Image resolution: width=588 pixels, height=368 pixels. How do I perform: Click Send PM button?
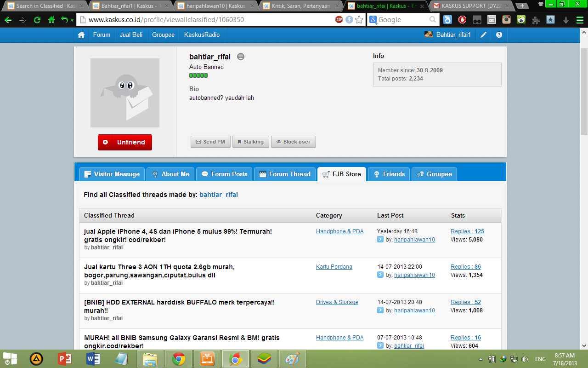(x=210, y=142)
